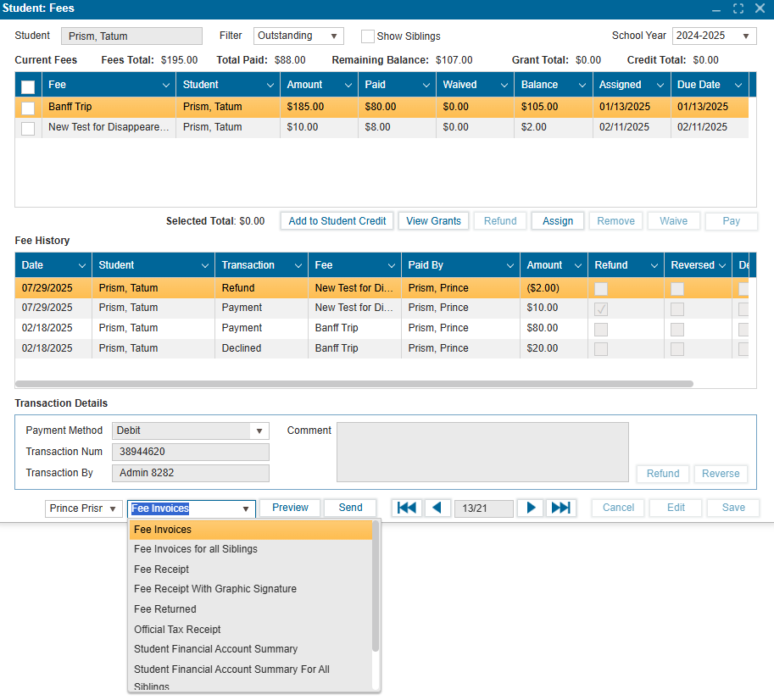
Task: Select Official Tax Receipt from list
Action: pos(177,630)
